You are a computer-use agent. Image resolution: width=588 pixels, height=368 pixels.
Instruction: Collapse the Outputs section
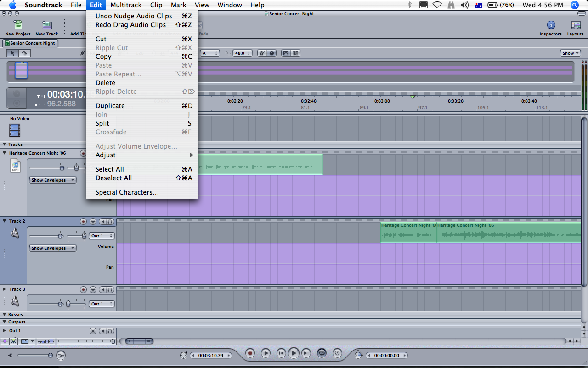pos(5,322)
